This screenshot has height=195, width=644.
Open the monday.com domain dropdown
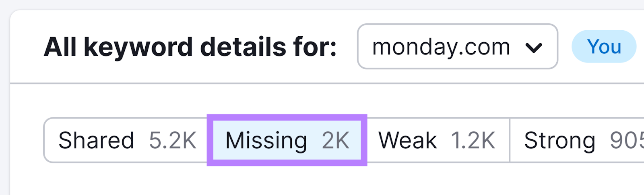pos(457,46)
